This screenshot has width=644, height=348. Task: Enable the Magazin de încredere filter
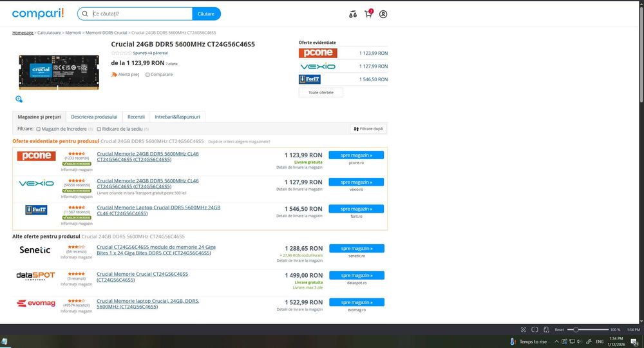(x=38, y=129)
